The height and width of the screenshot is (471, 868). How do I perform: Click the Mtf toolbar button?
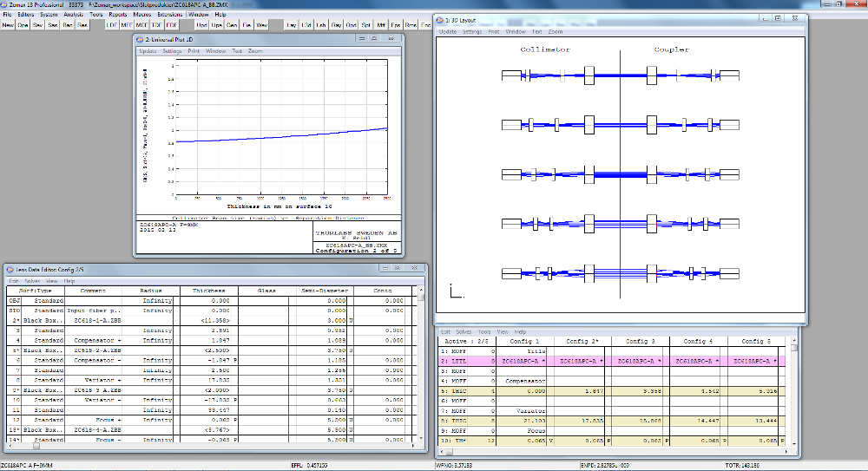click(381, 25)
